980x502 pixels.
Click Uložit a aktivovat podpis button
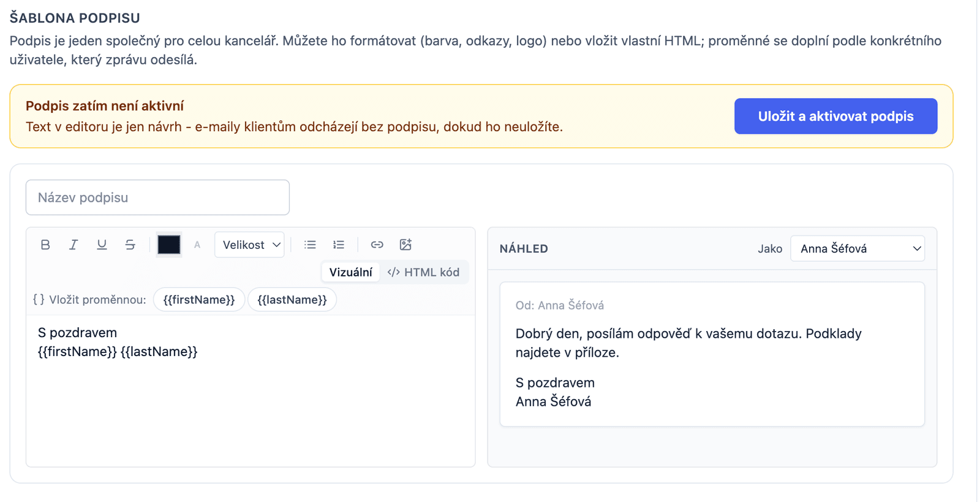pyautogui.click(x=835, y=116)
